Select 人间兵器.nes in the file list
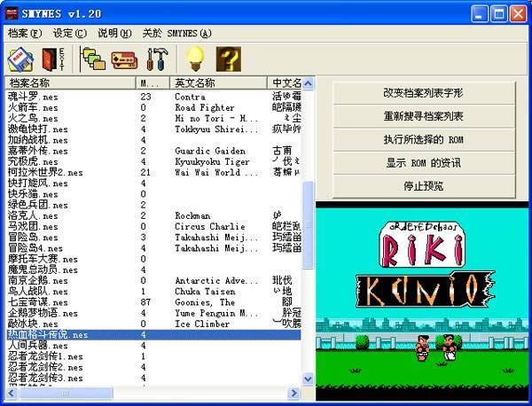 pyautogui.click(x=37, y=346)
